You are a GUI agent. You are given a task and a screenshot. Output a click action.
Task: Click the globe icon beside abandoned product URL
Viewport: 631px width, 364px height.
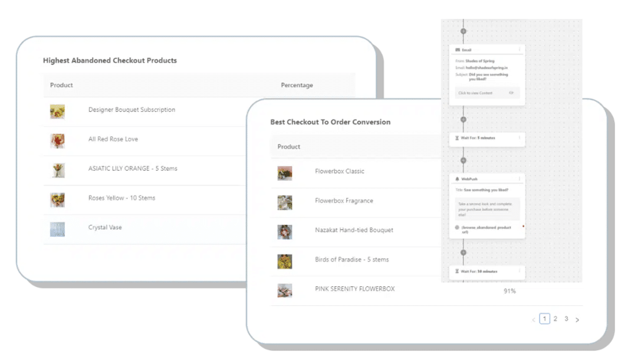point(457,227)
